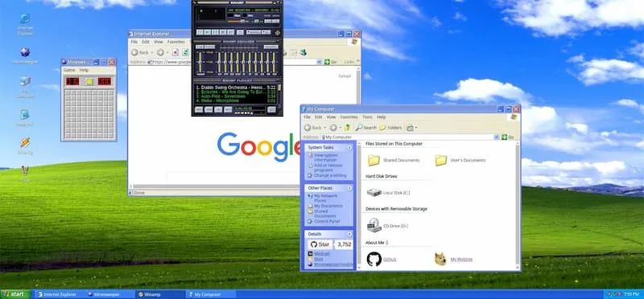
Task: Toggle the Winamp shuffle button
Action: click(x=254, y=32)
